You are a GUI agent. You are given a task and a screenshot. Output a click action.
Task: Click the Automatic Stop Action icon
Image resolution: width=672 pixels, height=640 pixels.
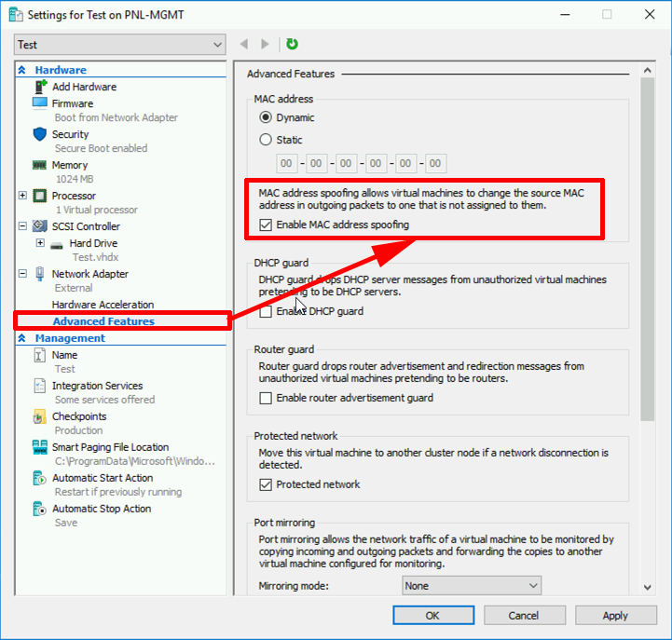click(39, 509)
